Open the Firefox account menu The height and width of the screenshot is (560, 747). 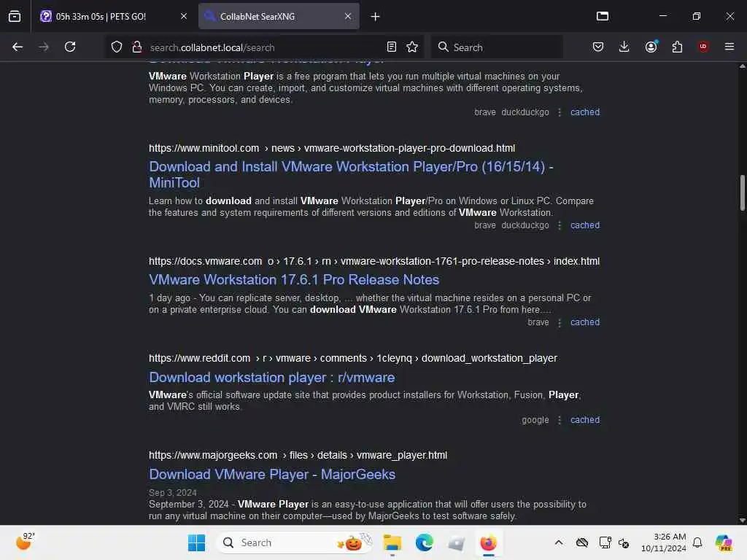651,47
